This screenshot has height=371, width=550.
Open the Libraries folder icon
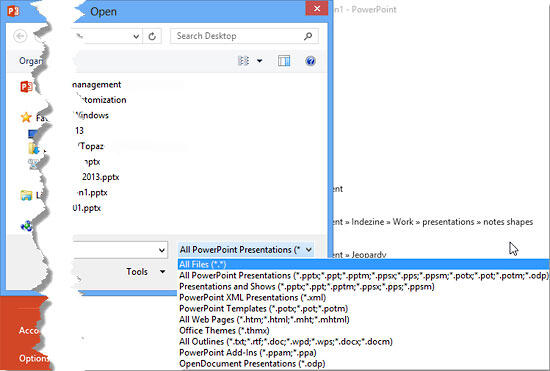[x=26, y=195]
